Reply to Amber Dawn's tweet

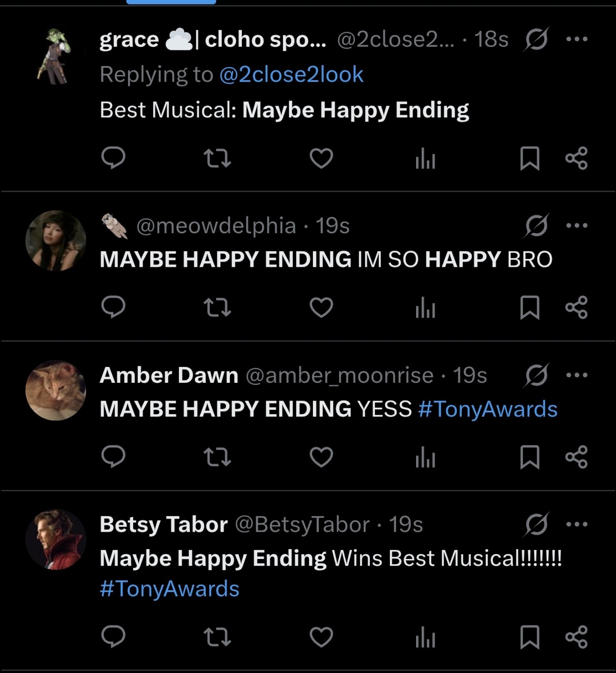click(113, 457)
